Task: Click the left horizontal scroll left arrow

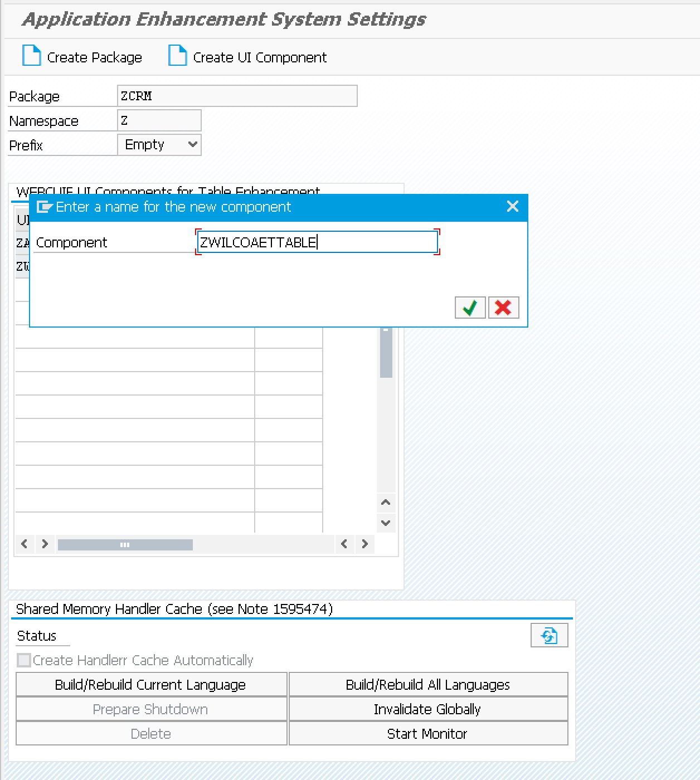Action: [25, 544]
